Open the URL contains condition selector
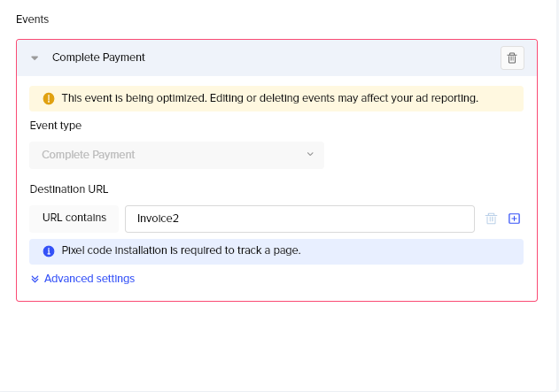559x392 pixels. click(74, 219)
